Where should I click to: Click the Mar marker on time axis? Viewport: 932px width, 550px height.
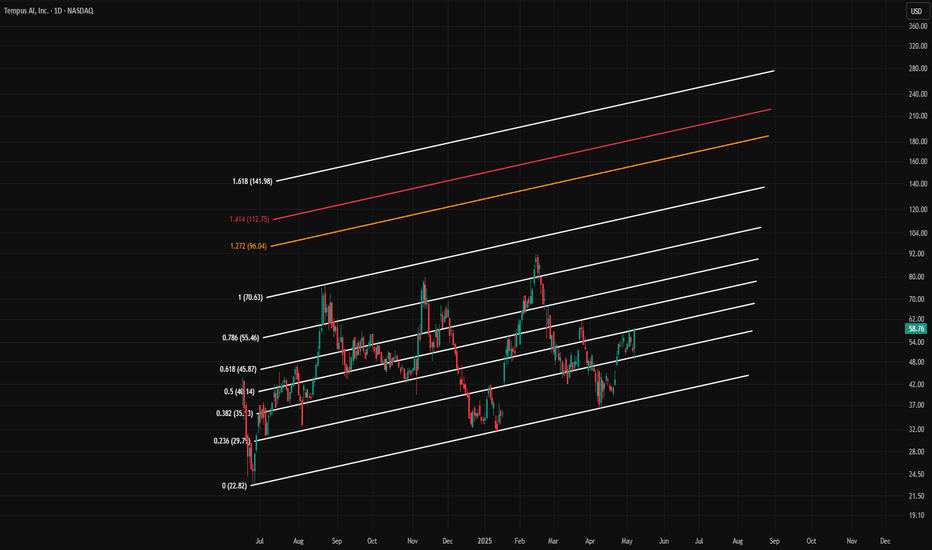(x=553, y=541)
